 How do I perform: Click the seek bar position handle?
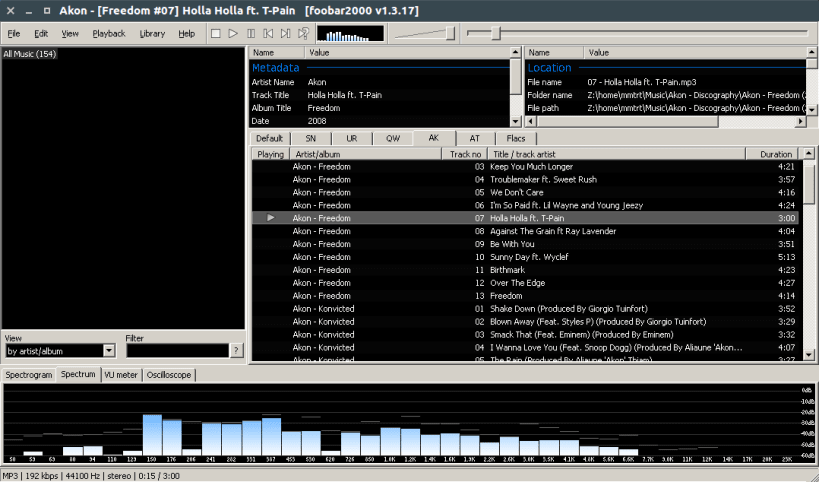tap(496, 33)
